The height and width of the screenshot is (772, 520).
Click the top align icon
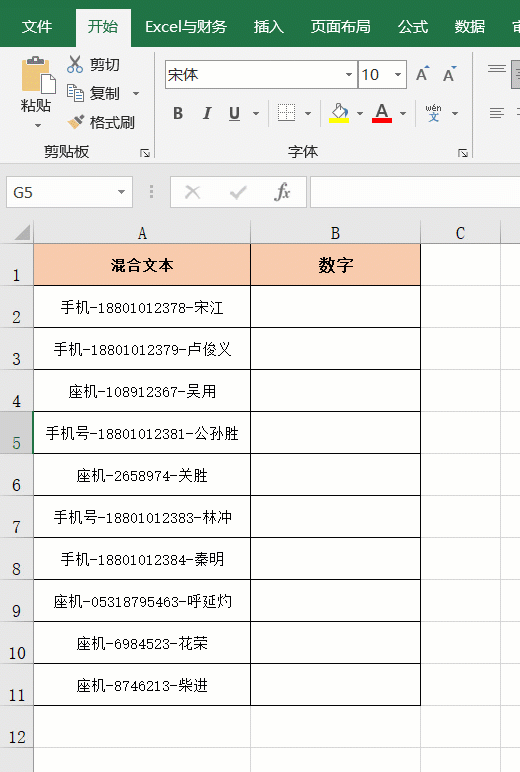tap(497, 69)
